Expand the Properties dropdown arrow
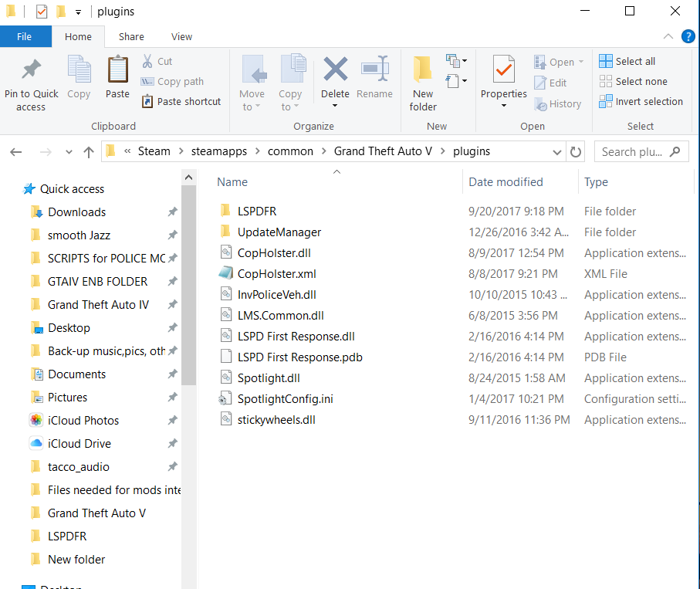700x589 pixels. coord(503,106)
